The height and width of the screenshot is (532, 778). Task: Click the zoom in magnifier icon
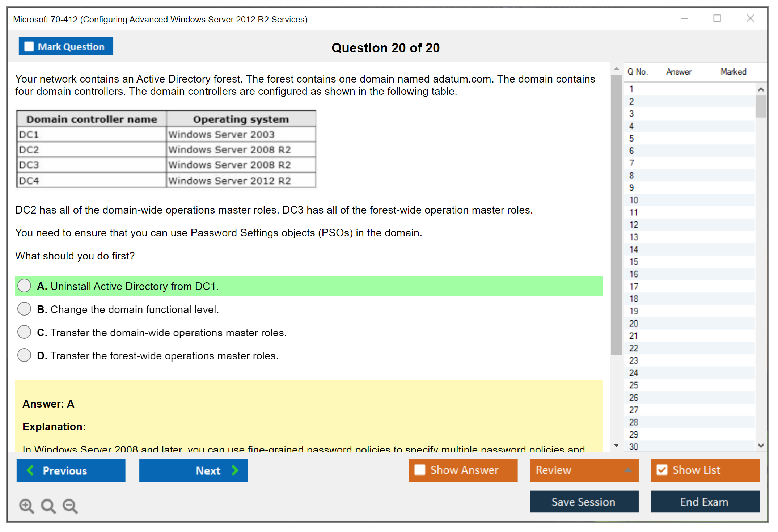[x=26, y=506]
